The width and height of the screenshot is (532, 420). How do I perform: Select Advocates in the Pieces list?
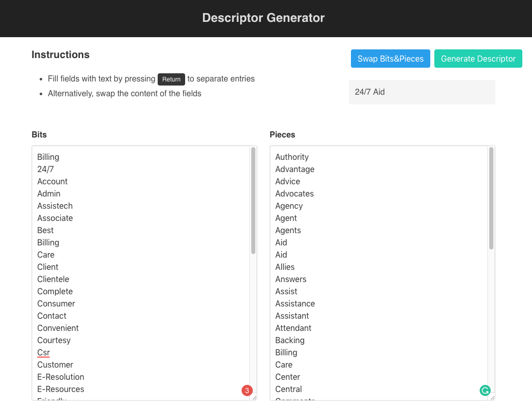[x=294, y=193]
